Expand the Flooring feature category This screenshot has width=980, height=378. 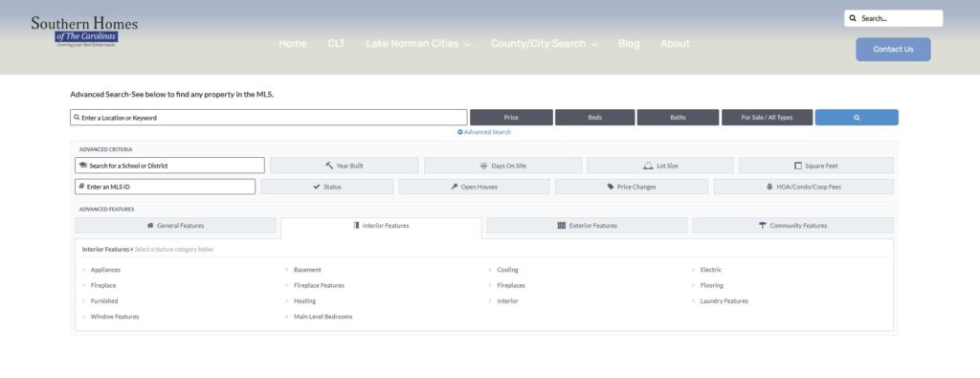pyautogui.click(x=711, y=285)
